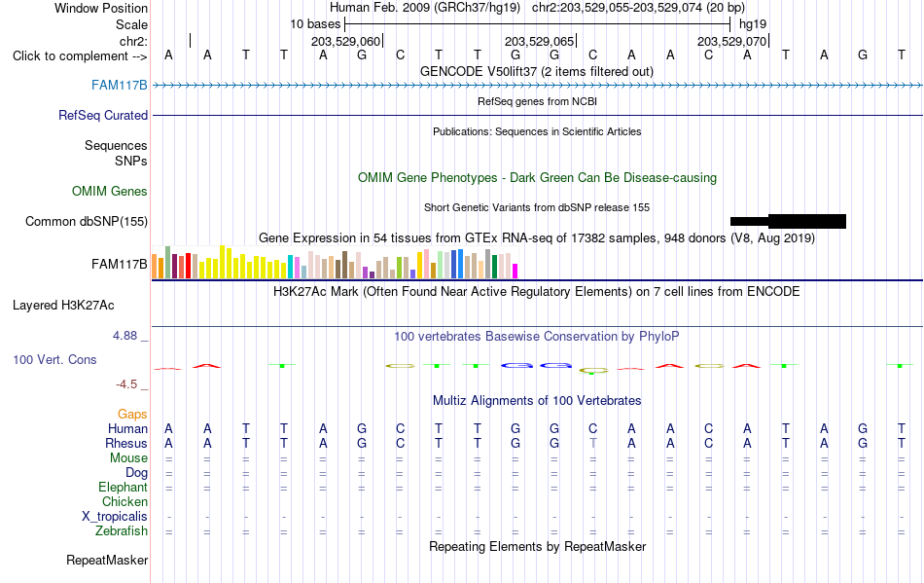Open the PhyloP Basewise Conservation title
The height and width of the screenshot is (583, 924).
pyautogui.click(x=537, y=336)
